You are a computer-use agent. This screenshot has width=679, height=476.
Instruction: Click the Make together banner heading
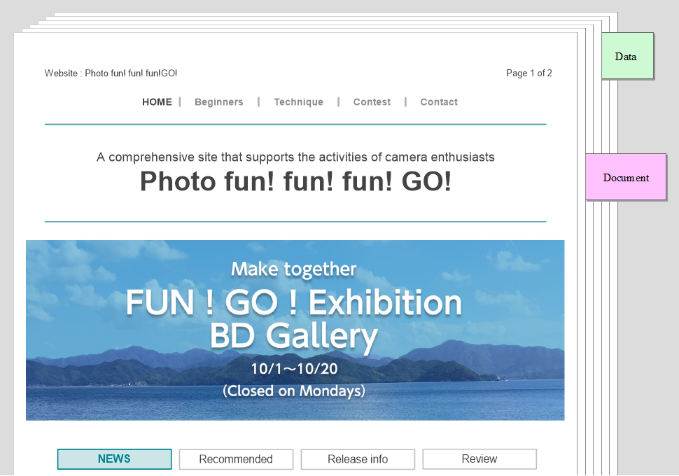click(x=294, y=269)
